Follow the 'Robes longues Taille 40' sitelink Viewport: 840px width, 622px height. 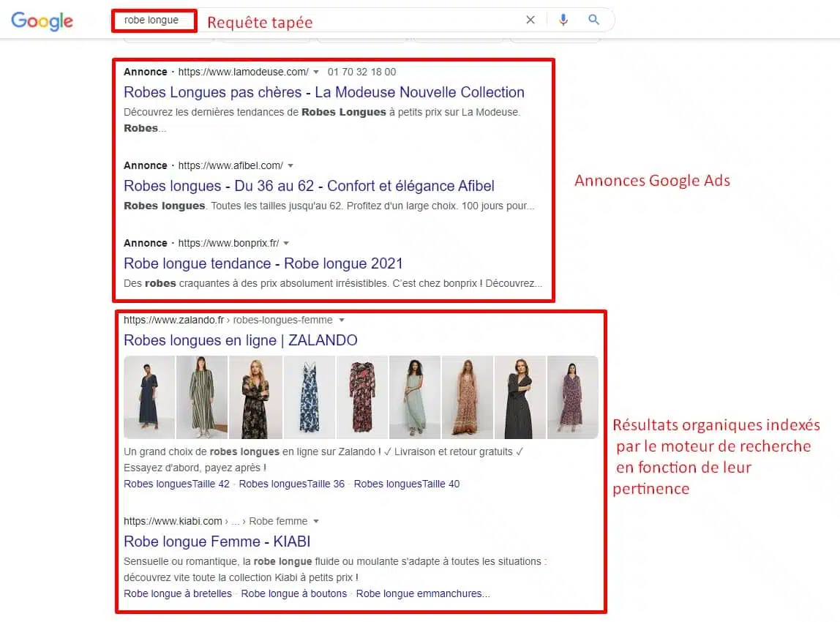(407, 484)
